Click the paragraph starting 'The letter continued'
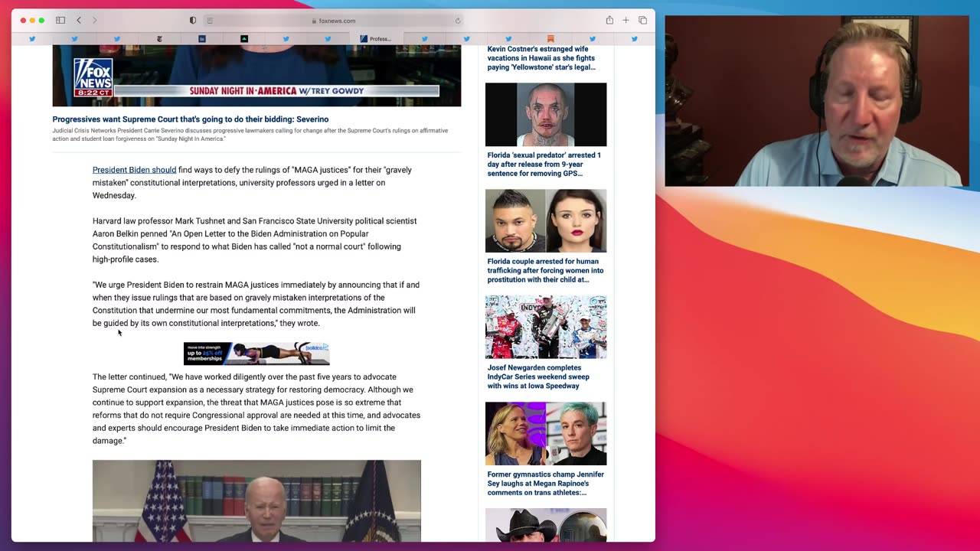This screenshot has height=551, width=980. (256, 409)
